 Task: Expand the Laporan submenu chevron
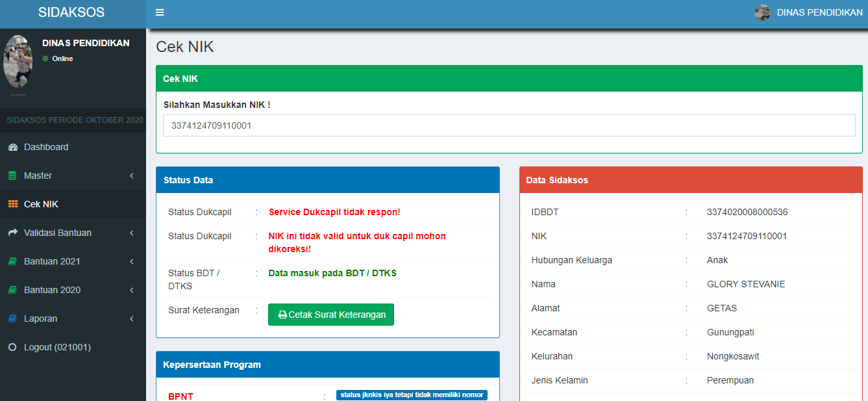click(132, 318)
